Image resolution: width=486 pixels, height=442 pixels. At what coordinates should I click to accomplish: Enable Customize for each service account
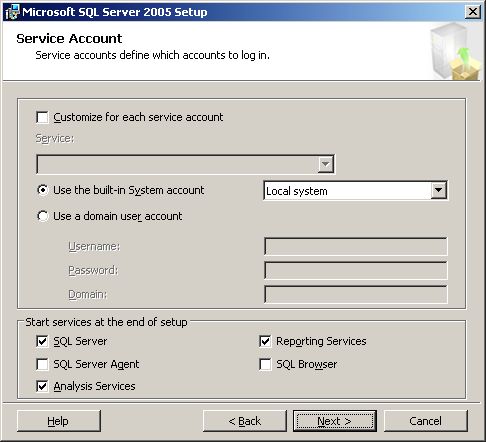42,117
